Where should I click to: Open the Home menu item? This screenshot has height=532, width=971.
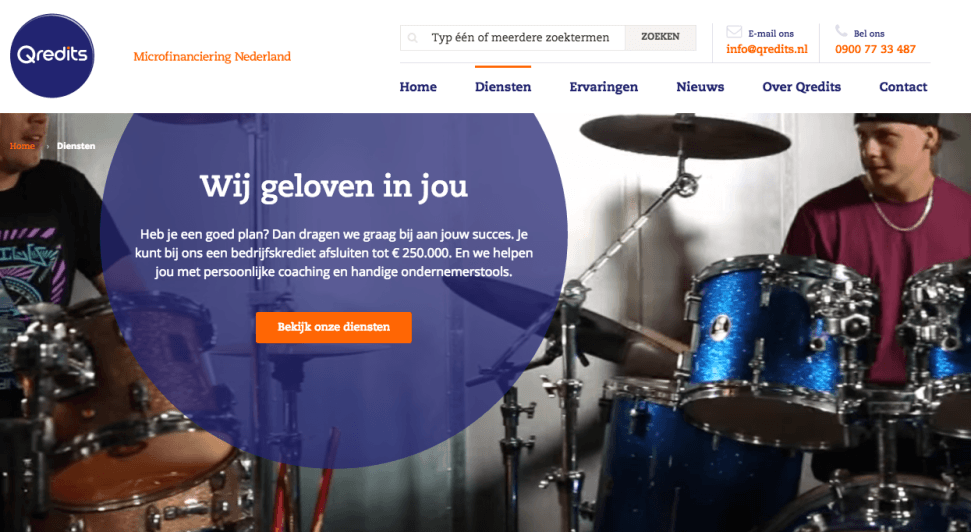tap(418, 87)
